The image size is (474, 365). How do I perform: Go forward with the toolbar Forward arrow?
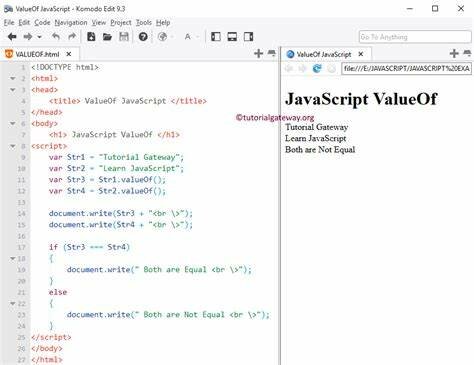click(x=28, y=37)
